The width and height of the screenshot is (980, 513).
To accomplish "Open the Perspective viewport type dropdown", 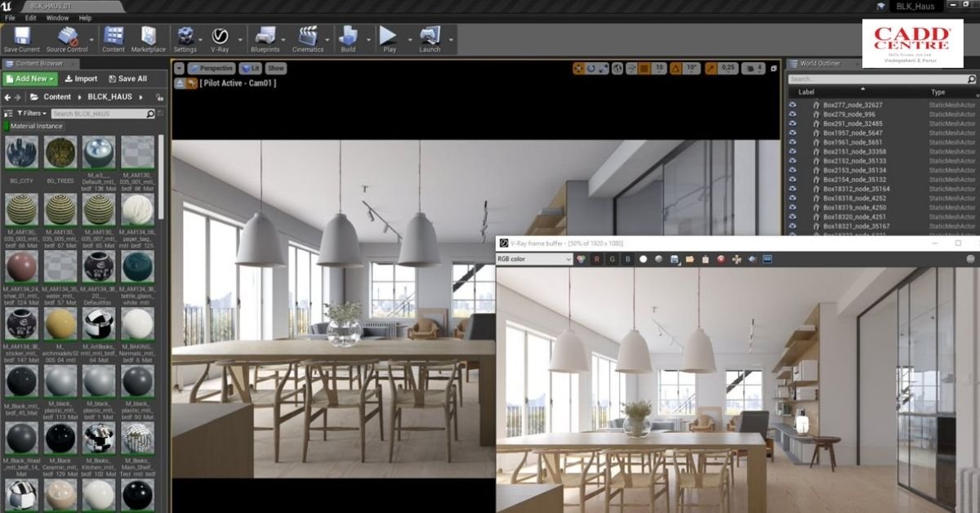I will [212, 69].
